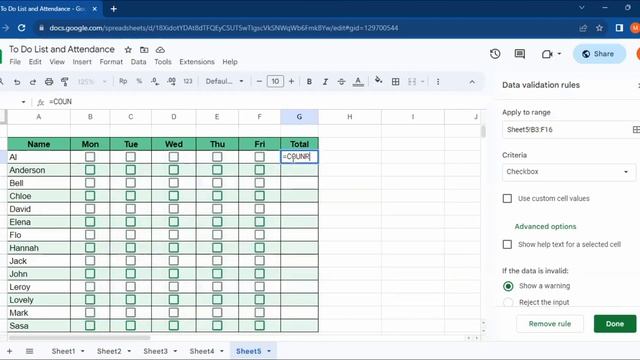640x360 pixels.
Task: Tick David's Fri checkbox
Action: tap(260, 209)
